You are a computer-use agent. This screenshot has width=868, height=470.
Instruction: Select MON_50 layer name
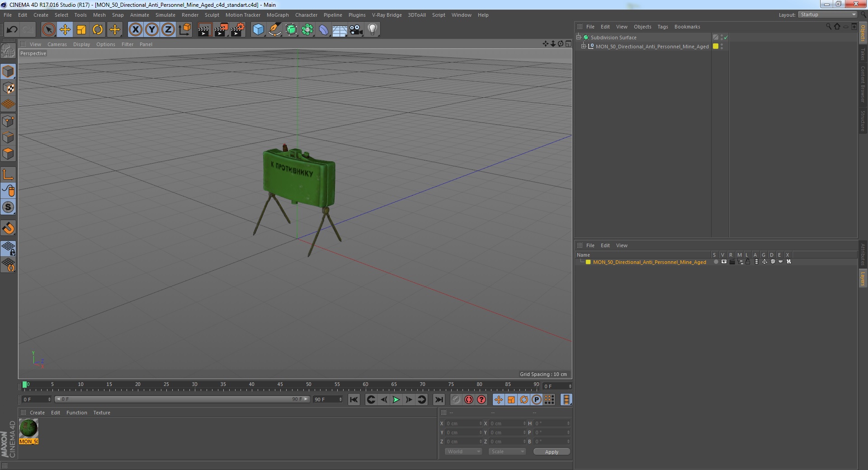point(649,262)
